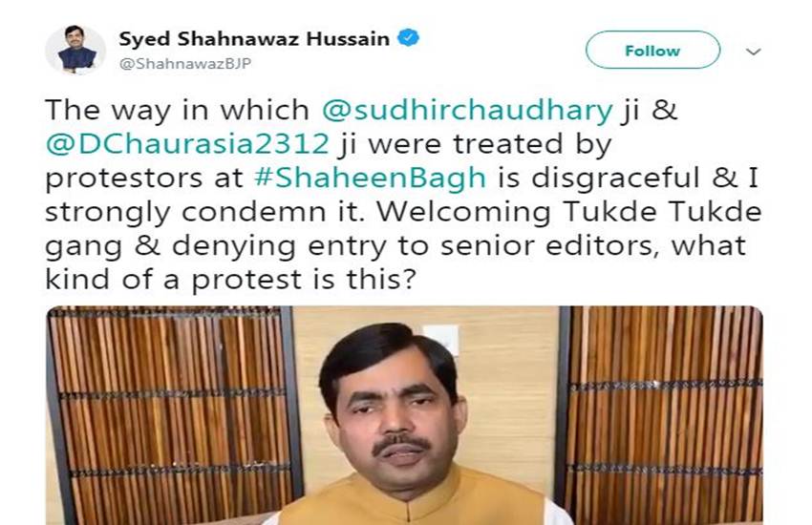Visit the @sudhirchaudhary mention
This screenshot has height=525, width=812.
click(467, 111)
